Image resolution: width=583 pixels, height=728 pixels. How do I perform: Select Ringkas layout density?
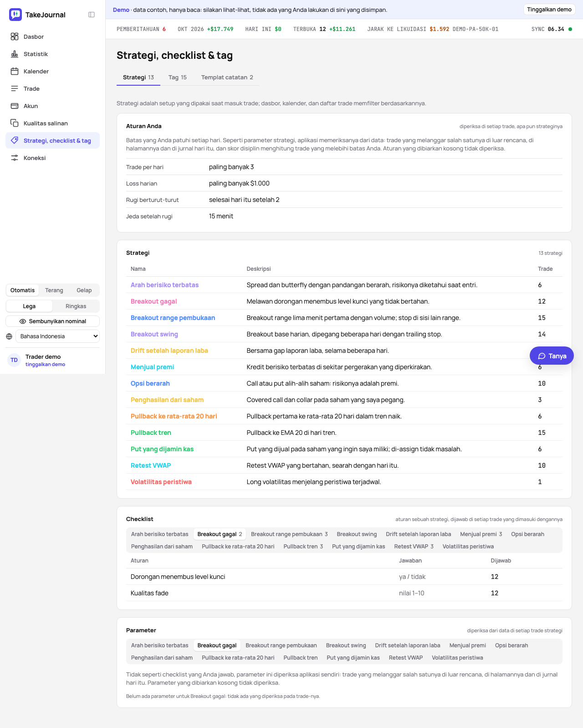76,306
